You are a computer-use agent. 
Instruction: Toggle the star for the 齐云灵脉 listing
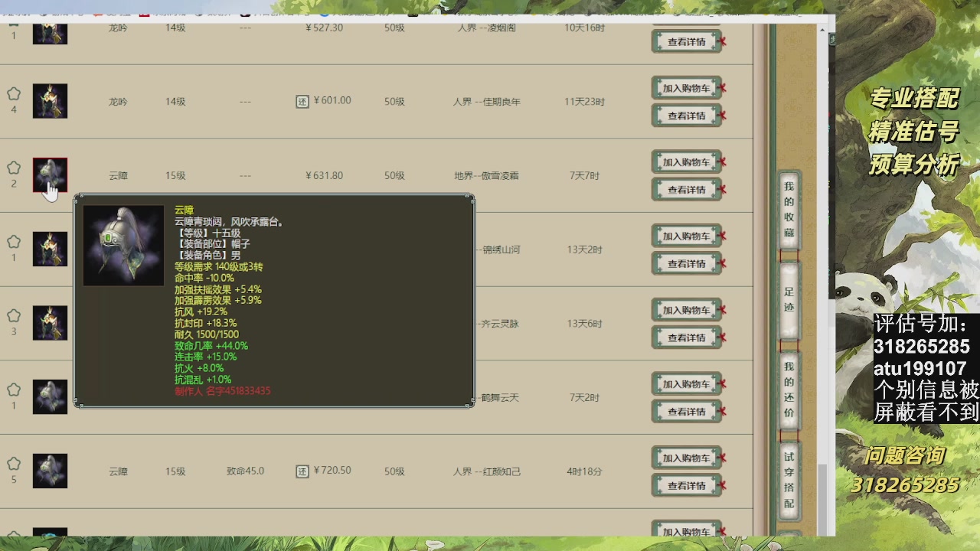[x=14, y=315]
